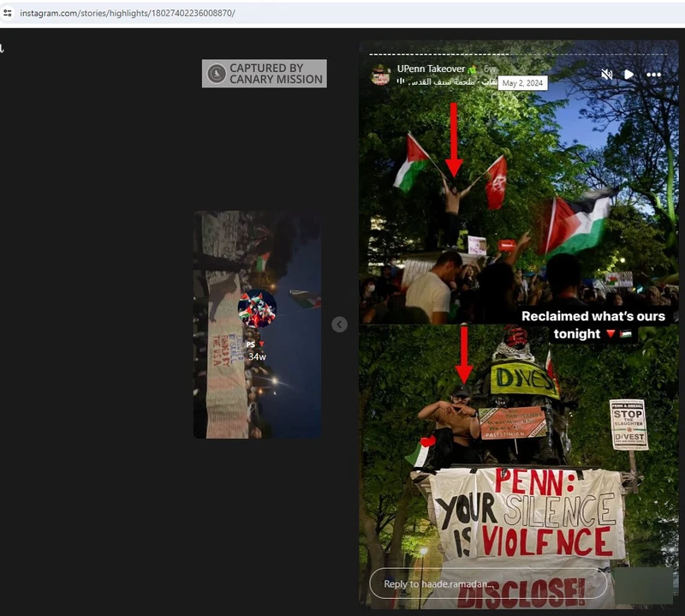685x616 pixels.
Task: Click the 34w label on previous story
Action: [257, 356]
